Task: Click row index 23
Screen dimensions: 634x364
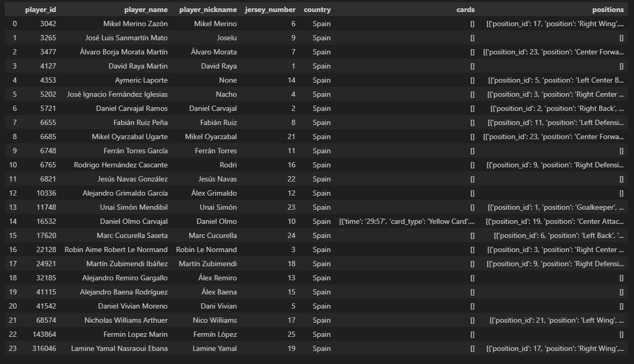Action: (x=13, y=348)
